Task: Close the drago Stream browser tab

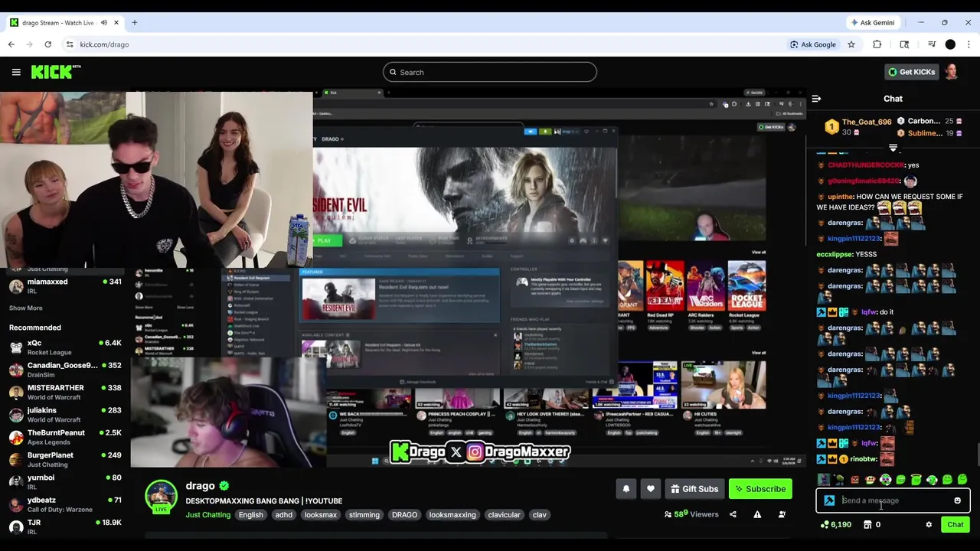Action: [x=116, y=22]
